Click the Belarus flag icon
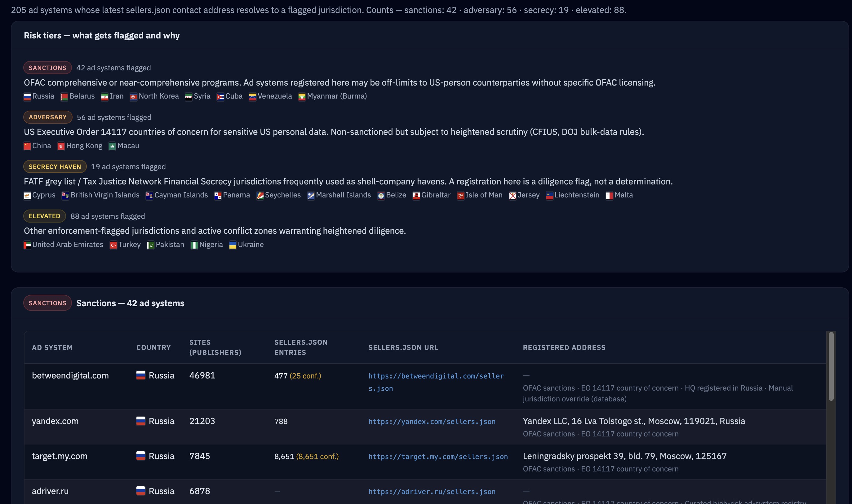 (x=64, y=97)
